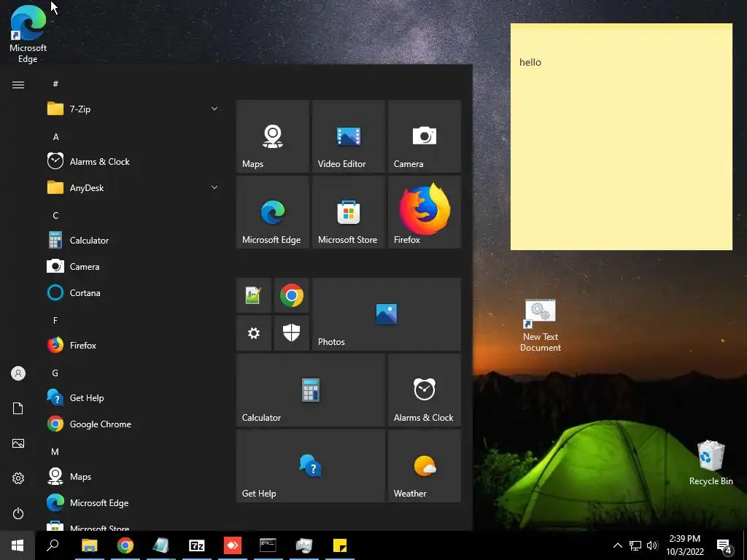Viewport: 747px width, 560px height.
Task: Click the # section header
Action: [55, 84]
